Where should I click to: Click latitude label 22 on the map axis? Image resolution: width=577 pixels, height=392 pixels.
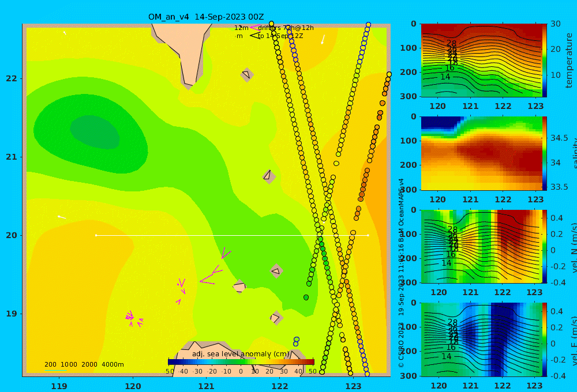(x=12, y=79)
